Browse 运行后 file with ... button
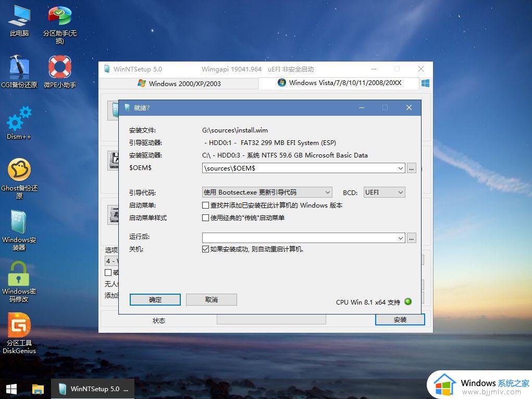This screenshot has height=399, width=532. (x=411, y=238)
